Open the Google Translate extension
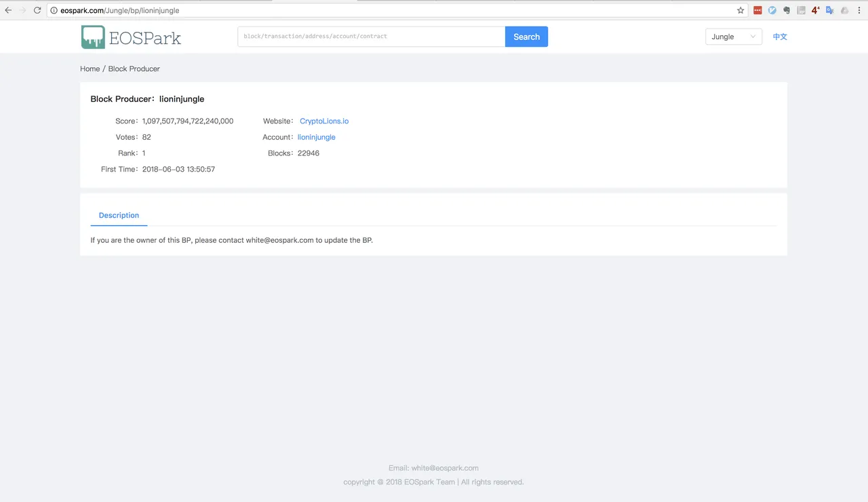This screenshot has height=502, width=868. coord(830,10)
